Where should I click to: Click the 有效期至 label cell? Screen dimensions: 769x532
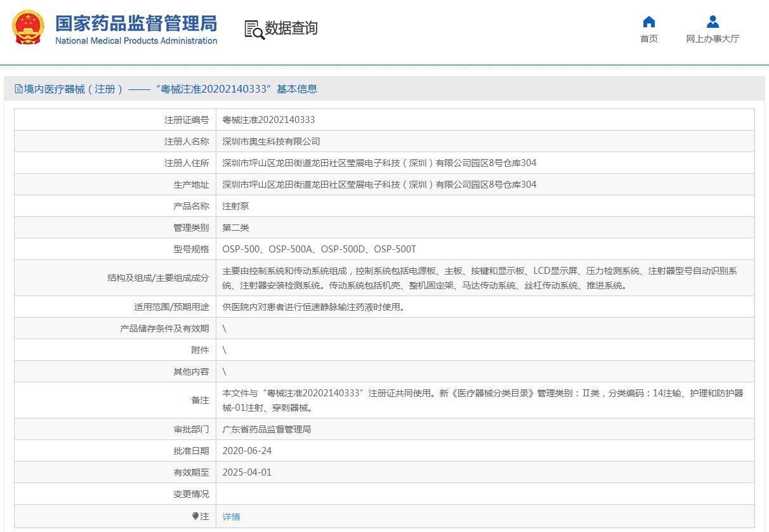tap(115, 472)
